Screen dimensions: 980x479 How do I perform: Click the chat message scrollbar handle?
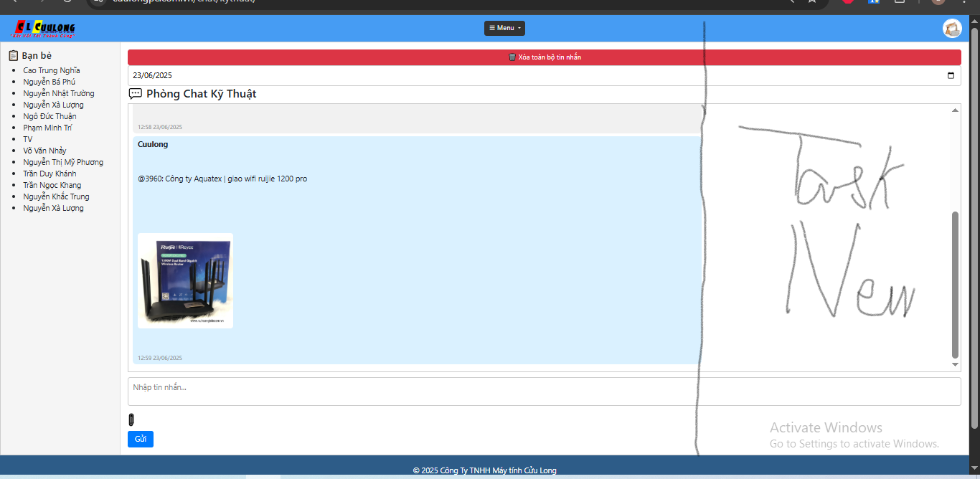[955, 284]
